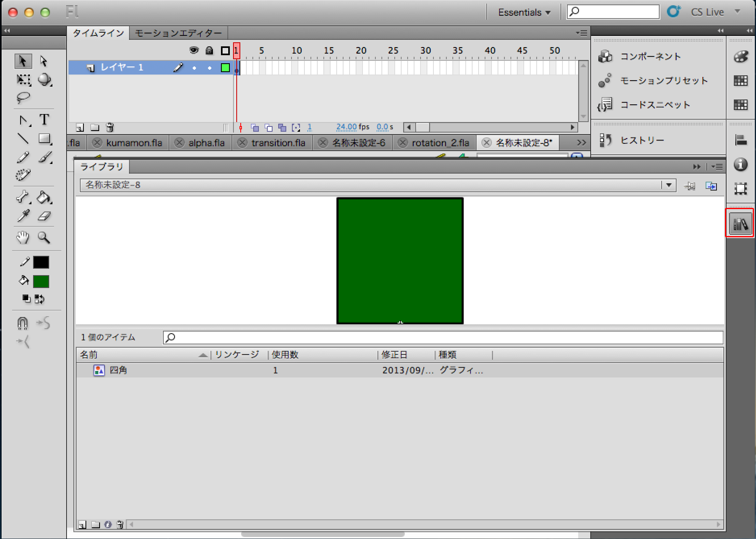Toggle lock dot for レイヤー 1
The image size is (756, 539).
pyautogui.click(x=209, y=68)
